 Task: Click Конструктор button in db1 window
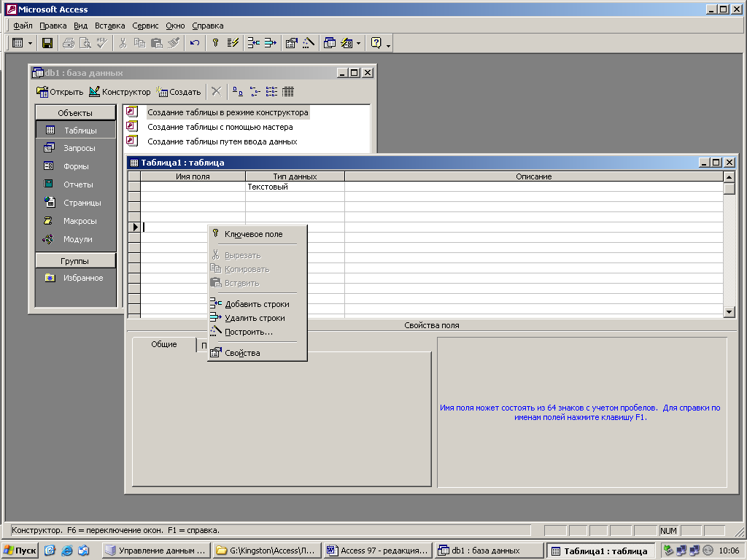[120, 92]
